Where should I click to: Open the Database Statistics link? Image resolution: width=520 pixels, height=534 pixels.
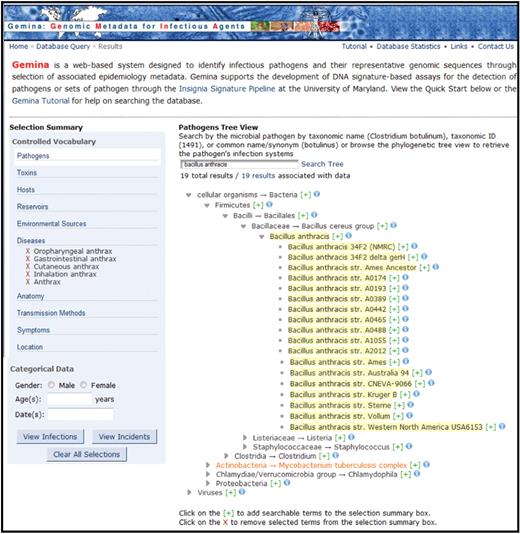[408, 46]
